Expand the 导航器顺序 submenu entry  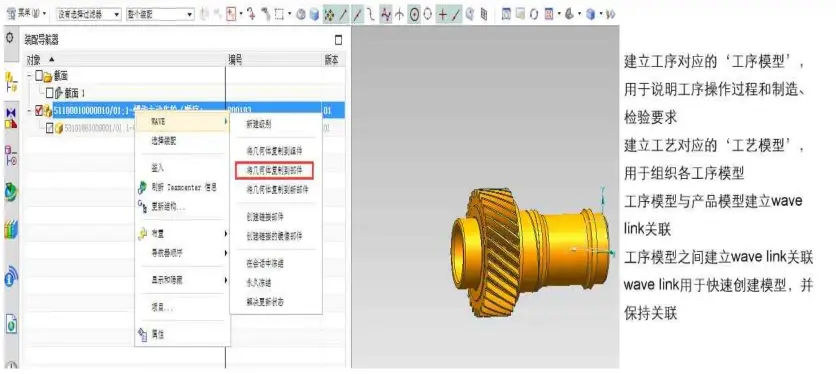coord(182,252)
